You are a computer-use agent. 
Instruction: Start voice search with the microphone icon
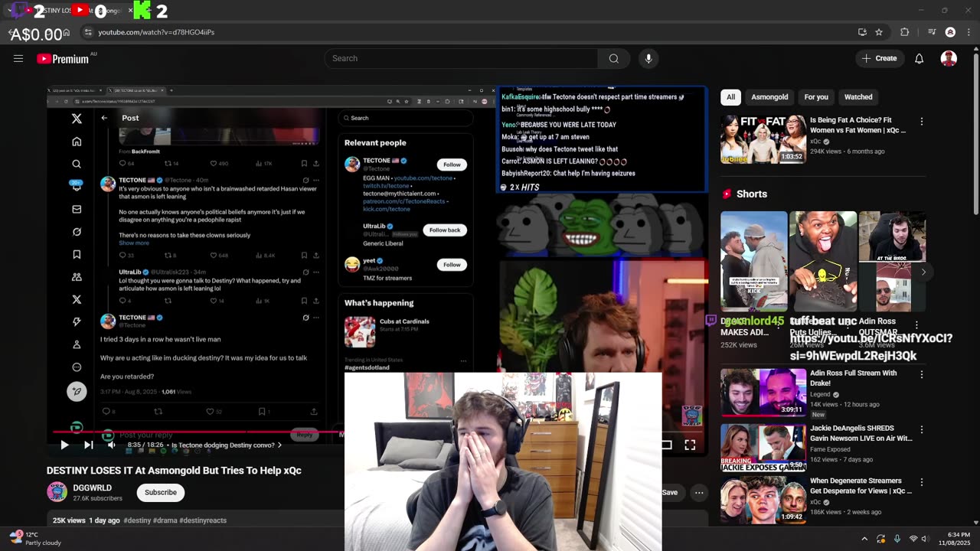pos(648,58)
